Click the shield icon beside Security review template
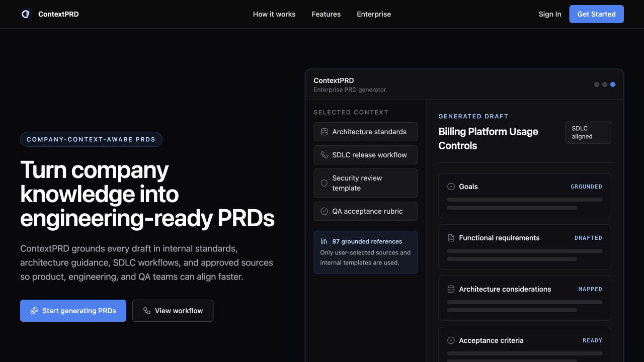 click(324, 183)
